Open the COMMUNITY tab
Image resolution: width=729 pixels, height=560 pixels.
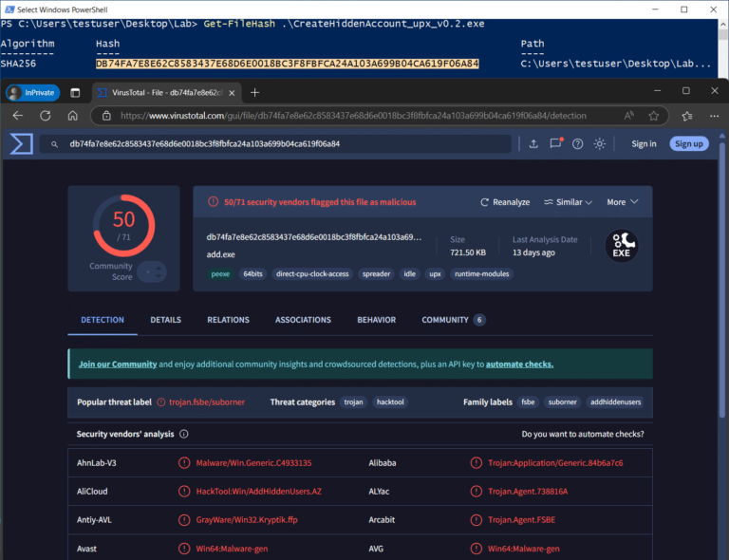coord(454,320)
